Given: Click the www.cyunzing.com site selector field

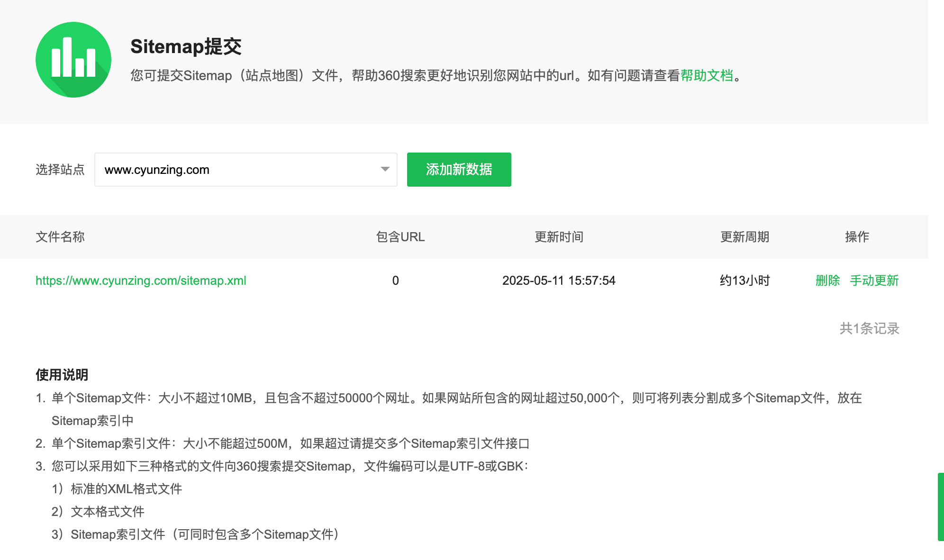Looking at the screenshot, I should point(237,170).
